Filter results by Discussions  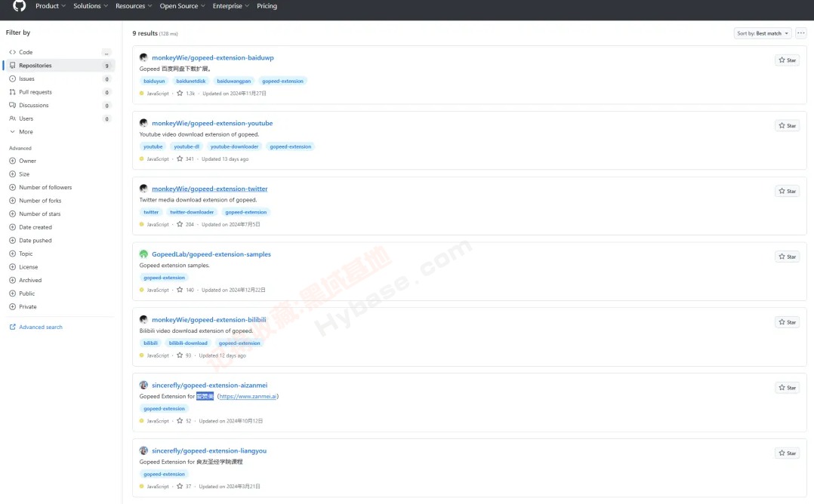pyautogui.click(x=59, y=106)
